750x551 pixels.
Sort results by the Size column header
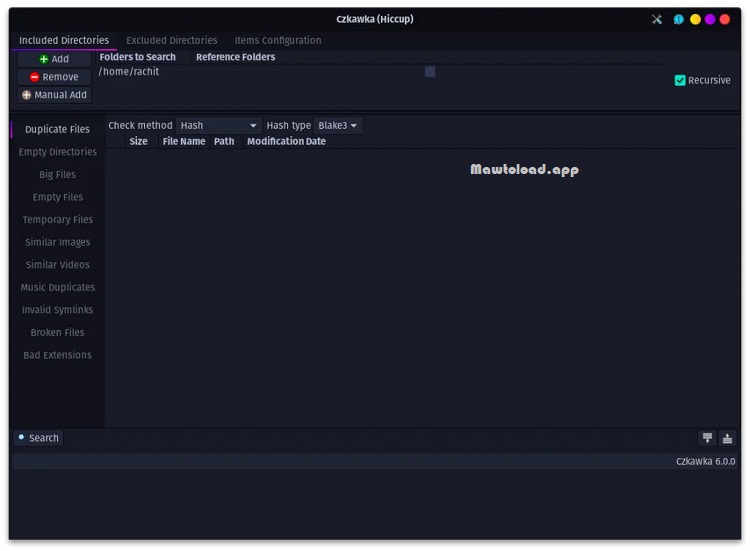(138, 141)
